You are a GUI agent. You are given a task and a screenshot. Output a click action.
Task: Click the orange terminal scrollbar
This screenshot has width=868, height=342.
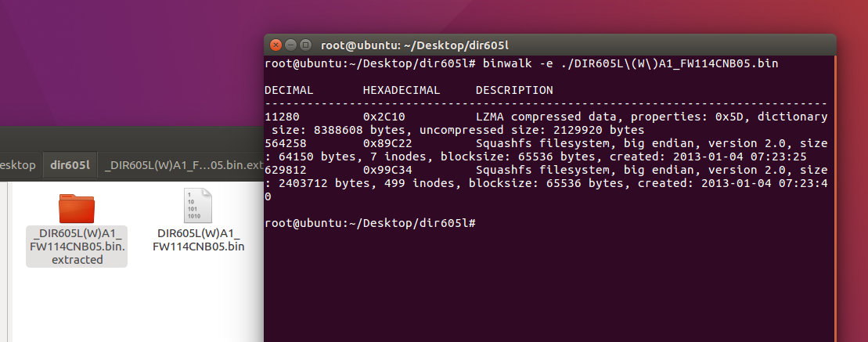click(835, 198)
